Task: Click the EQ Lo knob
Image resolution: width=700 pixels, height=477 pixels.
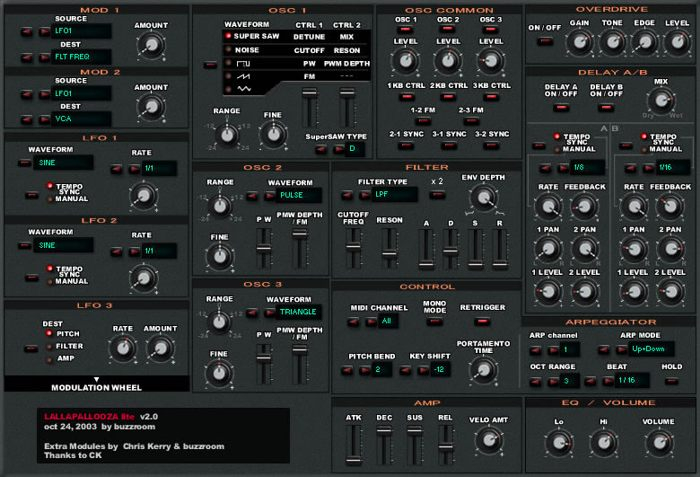Action: pyautogui.click(x=558, y=442)
